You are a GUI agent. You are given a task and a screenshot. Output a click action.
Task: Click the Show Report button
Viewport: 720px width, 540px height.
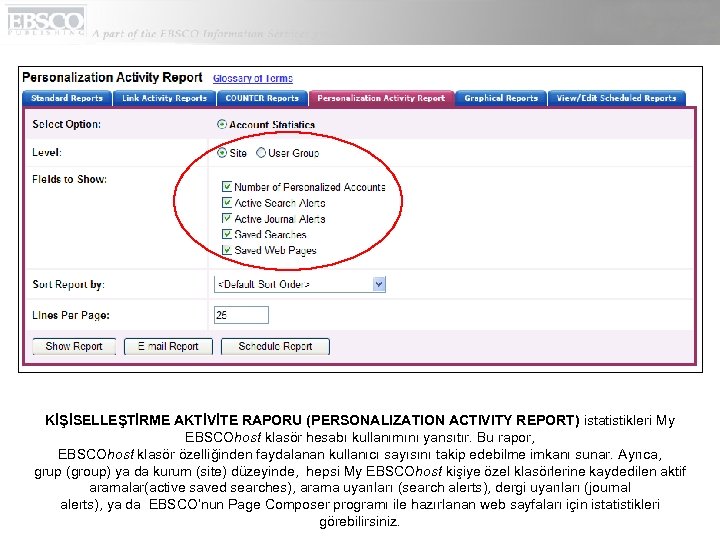click(x=74, y=346)
